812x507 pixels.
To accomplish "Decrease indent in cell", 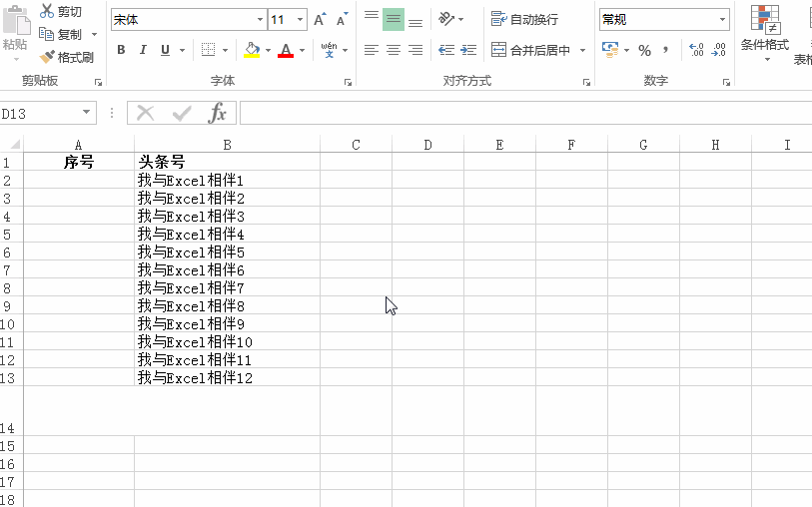I will tap(446, 50).
